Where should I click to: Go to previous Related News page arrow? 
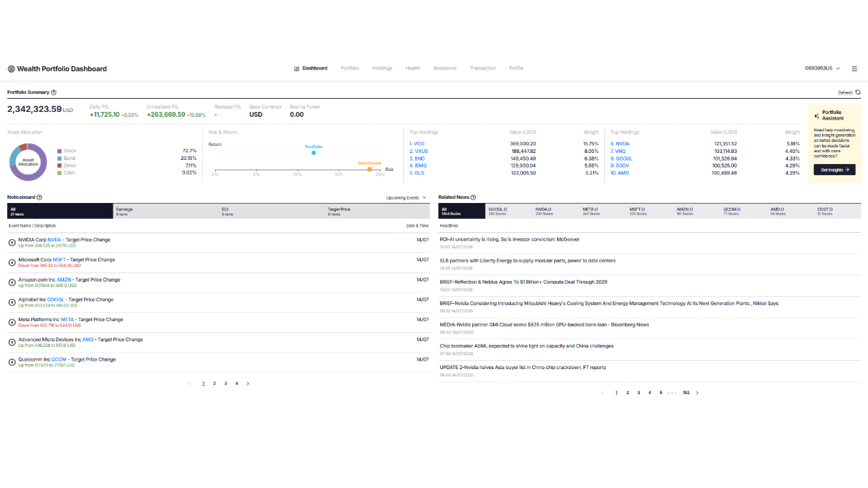coord(602,393)
